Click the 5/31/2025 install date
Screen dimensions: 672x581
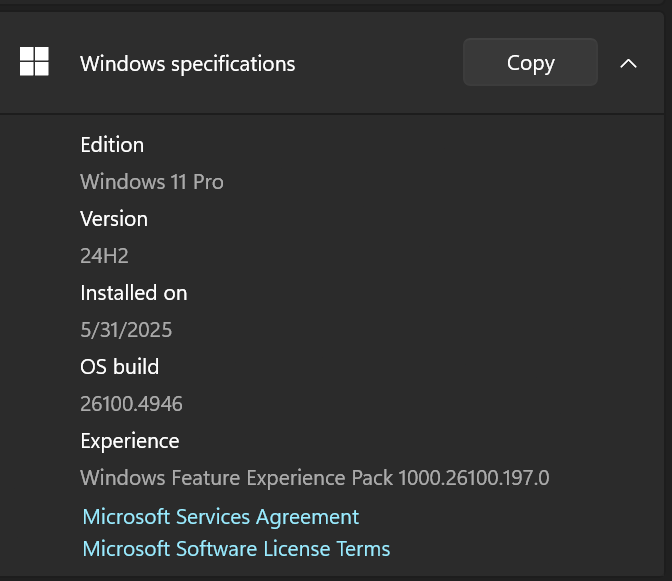126,330
